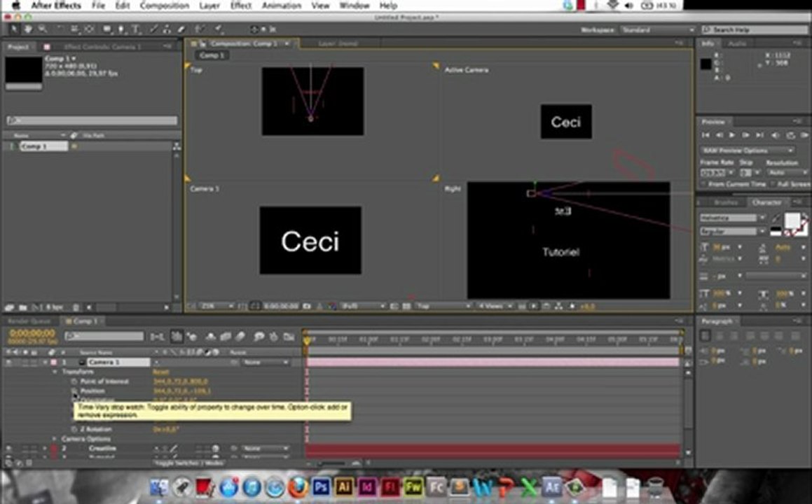Click the Comp 1 breadcrumb in the viewer
This screenshot has width=812, height=504.
click(x=212, y=55)
